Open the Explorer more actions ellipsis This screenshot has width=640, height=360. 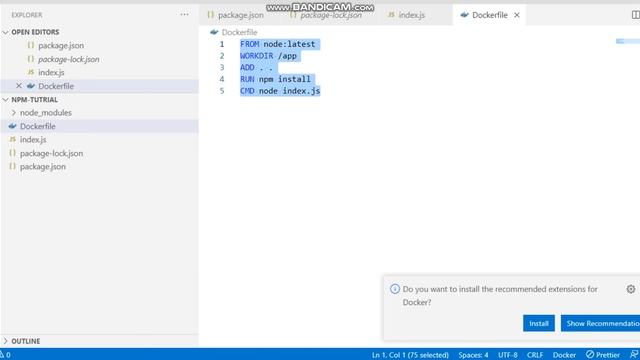[184, 15]
